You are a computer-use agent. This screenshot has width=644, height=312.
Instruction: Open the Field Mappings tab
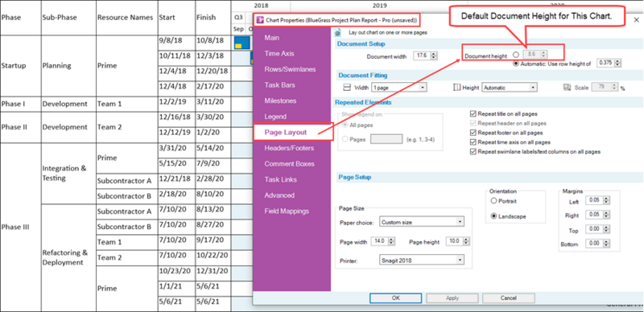tap(287, 211)
